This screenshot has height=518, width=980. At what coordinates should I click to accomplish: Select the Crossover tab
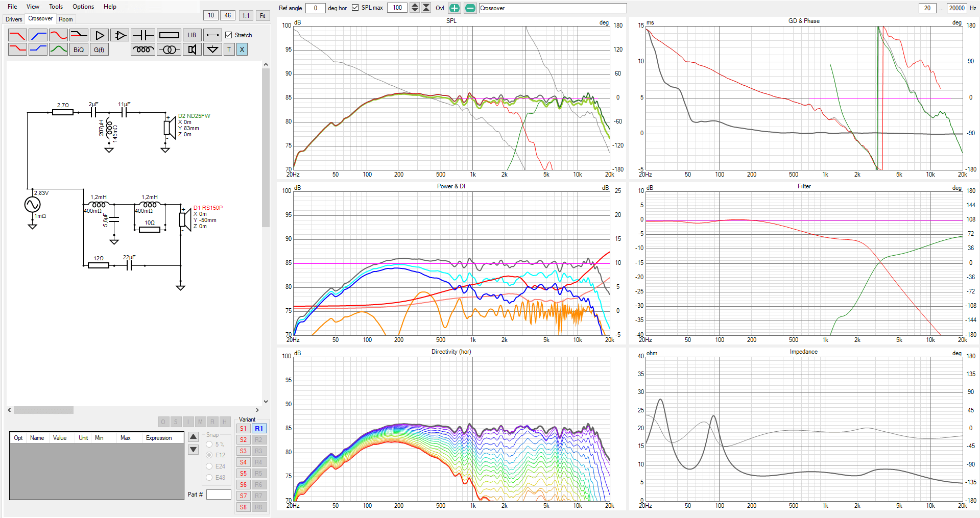tap(40, 18)
